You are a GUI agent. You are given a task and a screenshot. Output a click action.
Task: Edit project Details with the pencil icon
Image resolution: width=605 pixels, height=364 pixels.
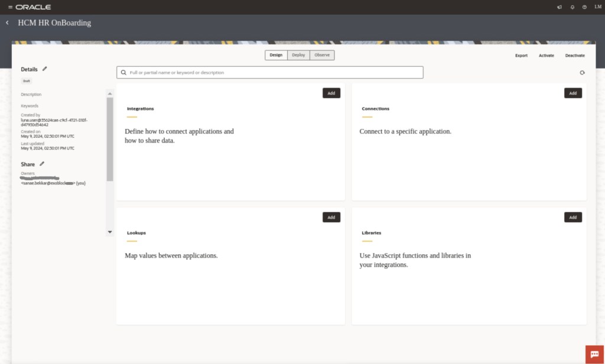coord(45,69)
